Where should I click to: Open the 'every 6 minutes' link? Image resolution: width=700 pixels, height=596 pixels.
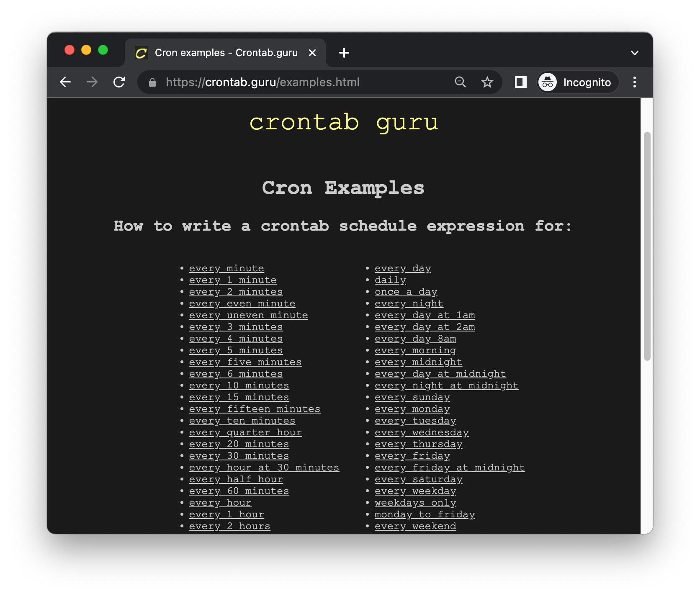pyautogui.click(x=236, y=374)
